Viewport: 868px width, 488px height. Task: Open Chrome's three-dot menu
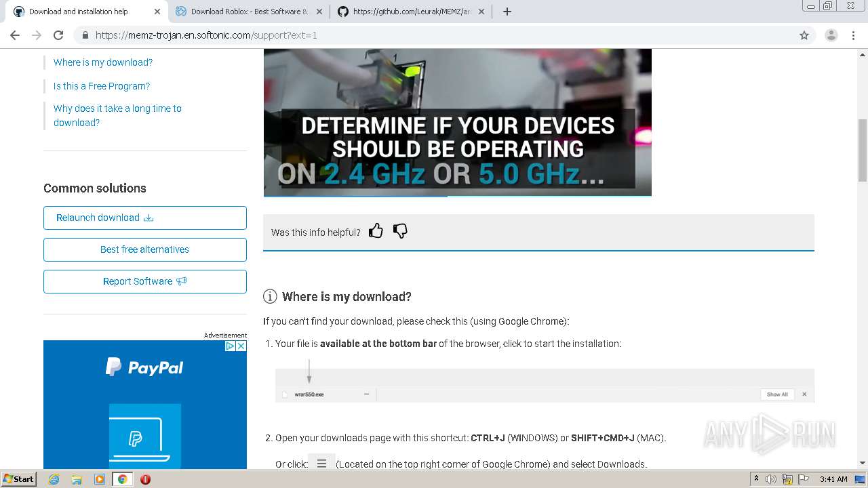coord(853,35)
